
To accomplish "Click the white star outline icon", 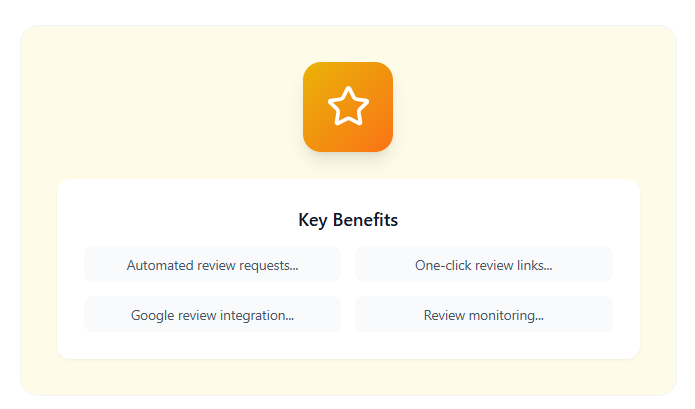I will coord(348,107).
